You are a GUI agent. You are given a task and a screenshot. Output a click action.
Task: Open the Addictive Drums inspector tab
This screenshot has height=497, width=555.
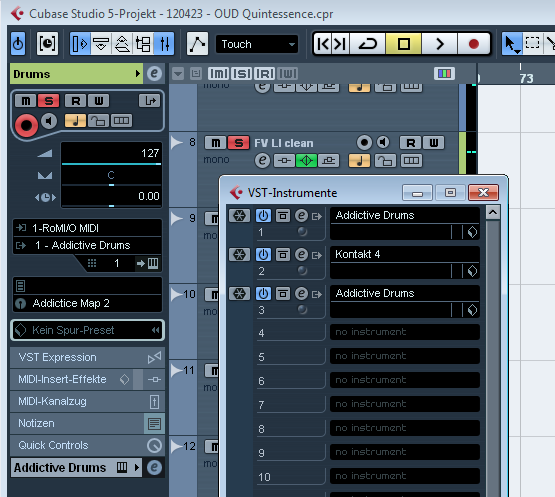(76, 468)
